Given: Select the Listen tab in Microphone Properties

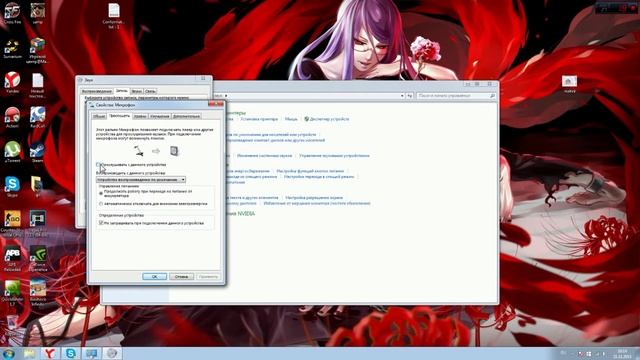Looking at the screenshot, I should click(119, 116).
